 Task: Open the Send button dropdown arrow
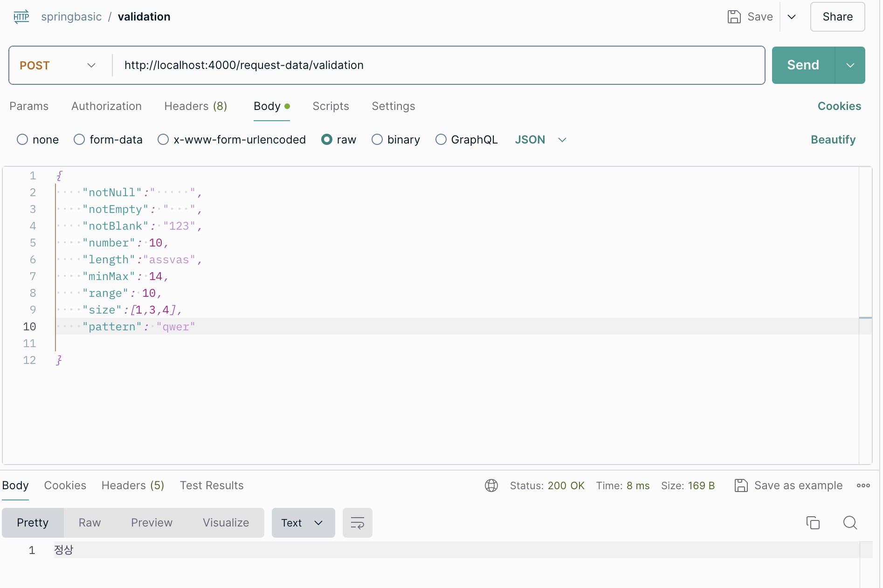tap(850, 65)
